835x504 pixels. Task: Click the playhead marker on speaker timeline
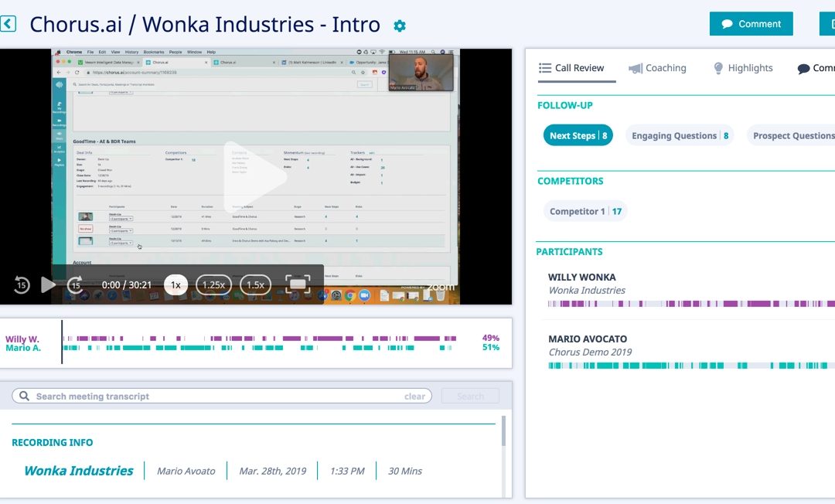coord(62,342)
